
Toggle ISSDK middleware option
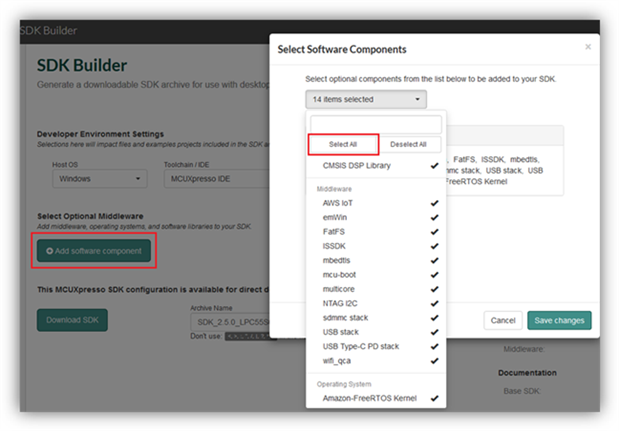(376, 246)
